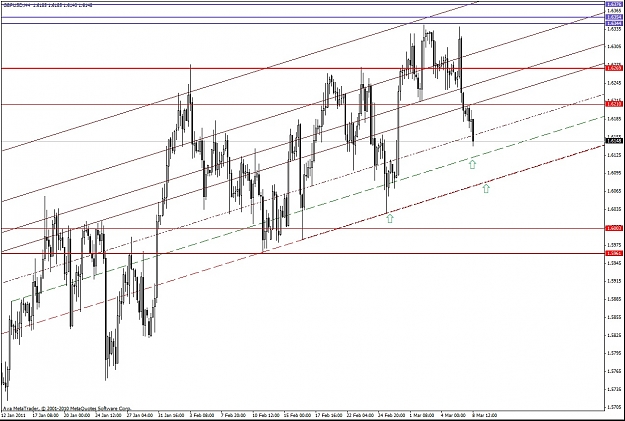The image size is (625, 421).
Task: Click the 1.5945 value on the price scale
Action: click(x=614, y=263)
